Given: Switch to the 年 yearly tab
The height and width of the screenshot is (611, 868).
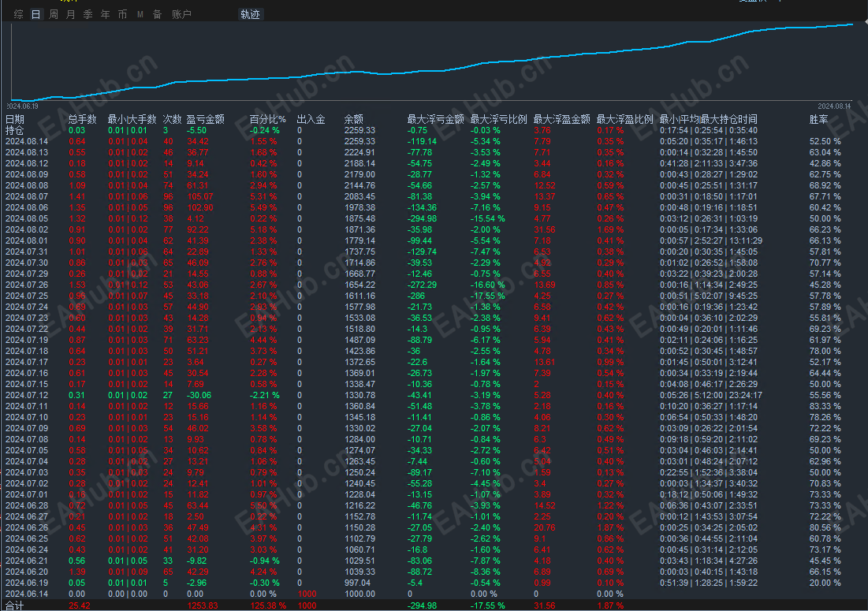Looking at the screenshot, I should 105,14.
